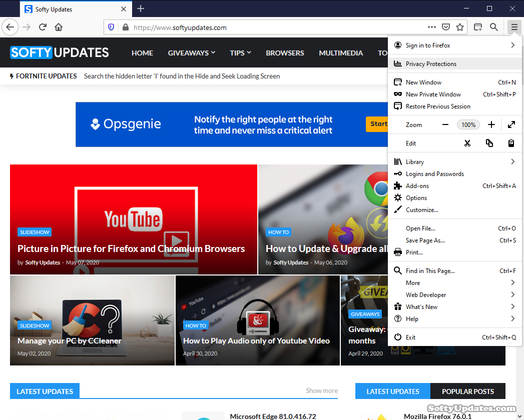Click the Forward arrow button
This screenshot has width=524, height=420.
click(x=27, y=27)
